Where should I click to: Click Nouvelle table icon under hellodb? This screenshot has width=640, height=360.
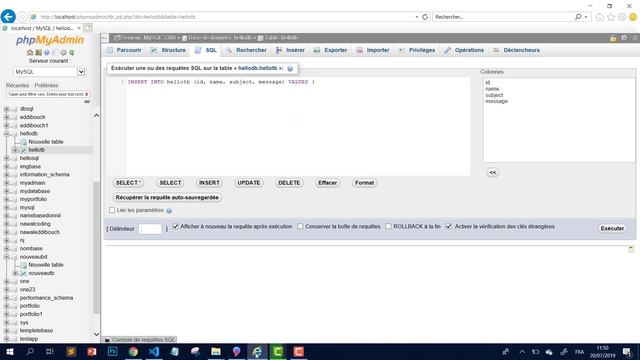coord(23,142)
